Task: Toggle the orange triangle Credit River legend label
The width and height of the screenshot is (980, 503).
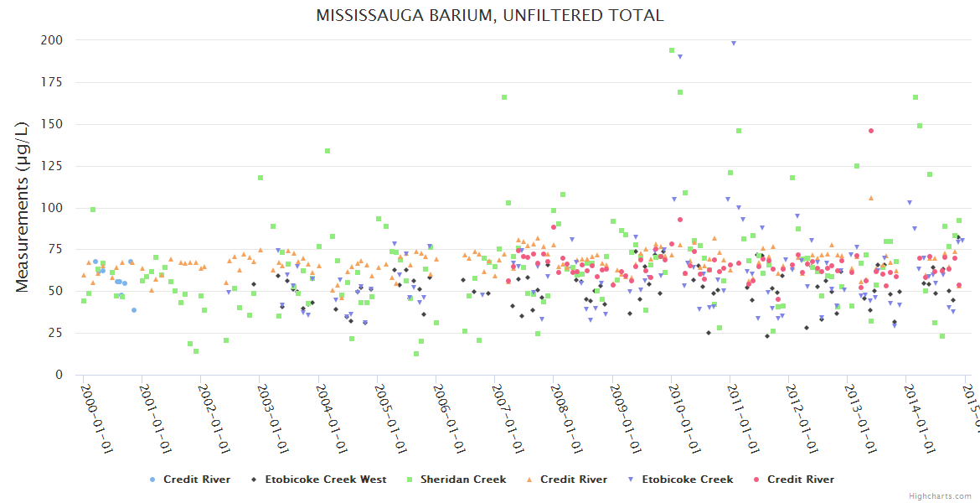Action: click(574, 480)
